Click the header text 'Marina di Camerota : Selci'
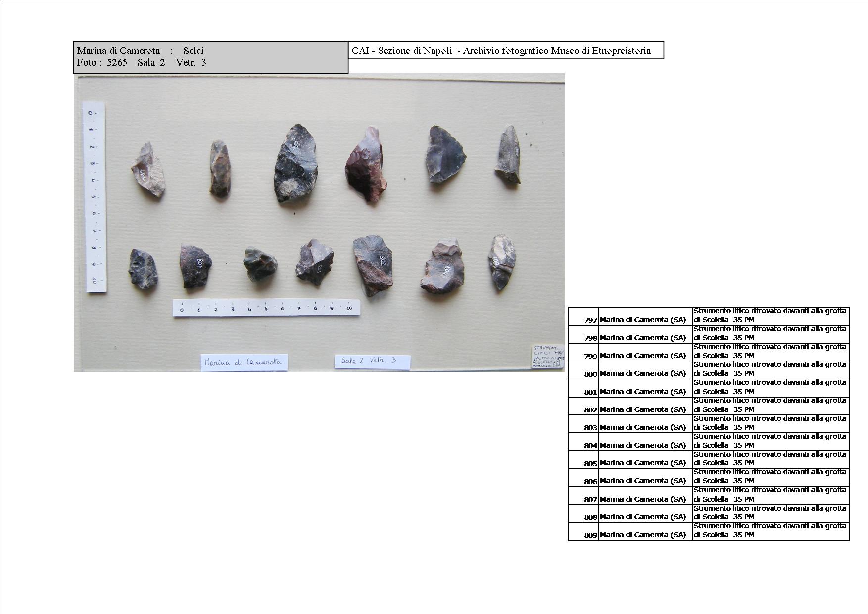Screen dimensions: 868x614 pyautogui.click(x=140, y=51)
